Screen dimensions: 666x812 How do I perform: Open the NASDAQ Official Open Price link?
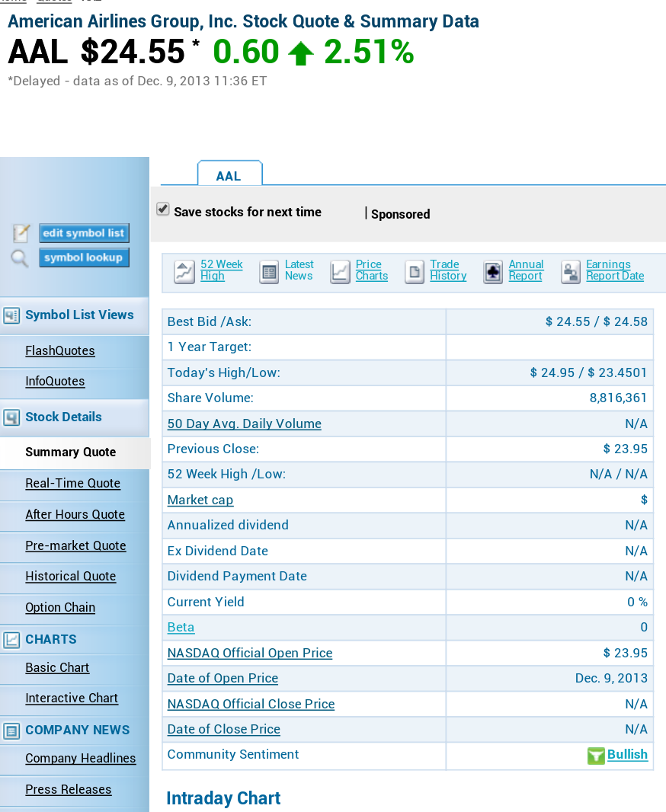250,653
